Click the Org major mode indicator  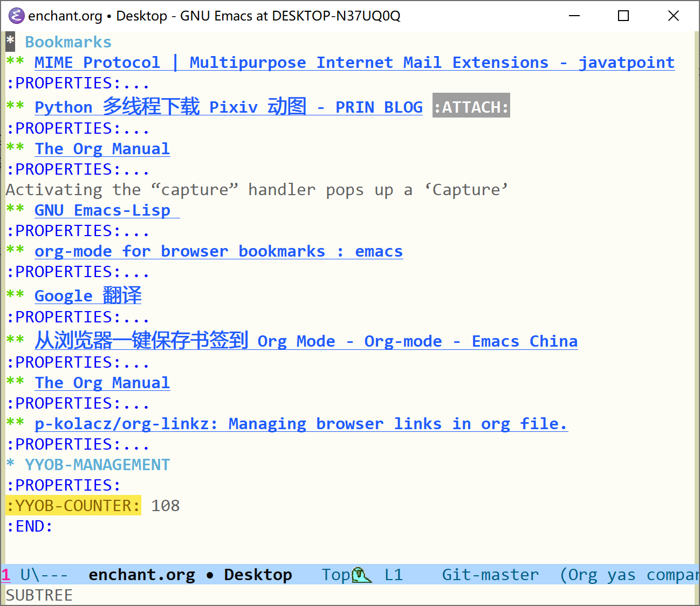click(x=582, y=575)
